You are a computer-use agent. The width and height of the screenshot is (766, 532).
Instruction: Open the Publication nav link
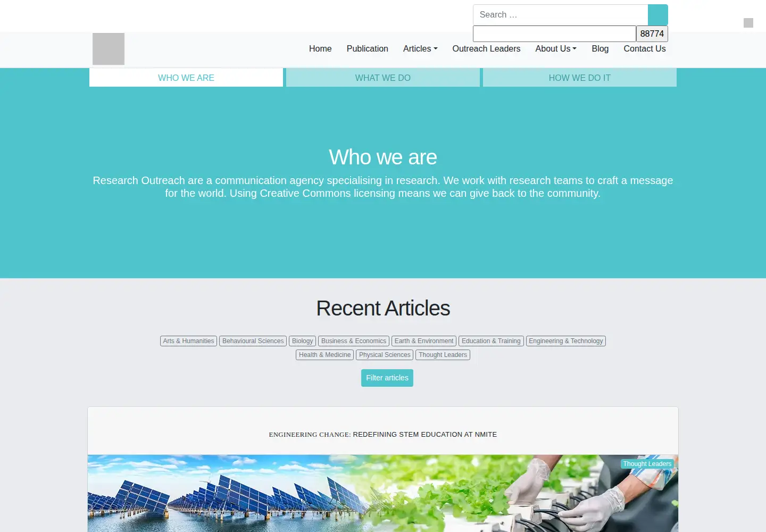(368, 48)
